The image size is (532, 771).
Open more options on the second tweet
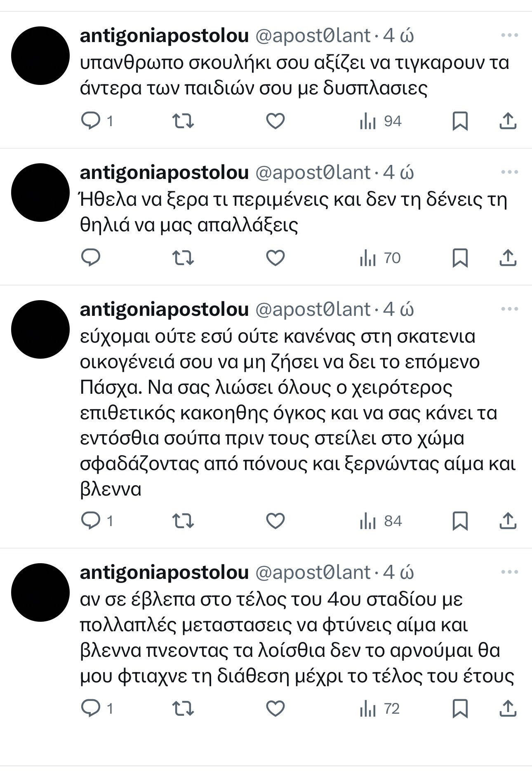point(509,172)
